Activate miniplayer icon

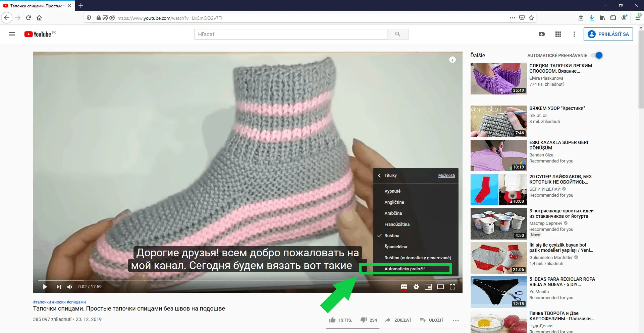(428, 287)
